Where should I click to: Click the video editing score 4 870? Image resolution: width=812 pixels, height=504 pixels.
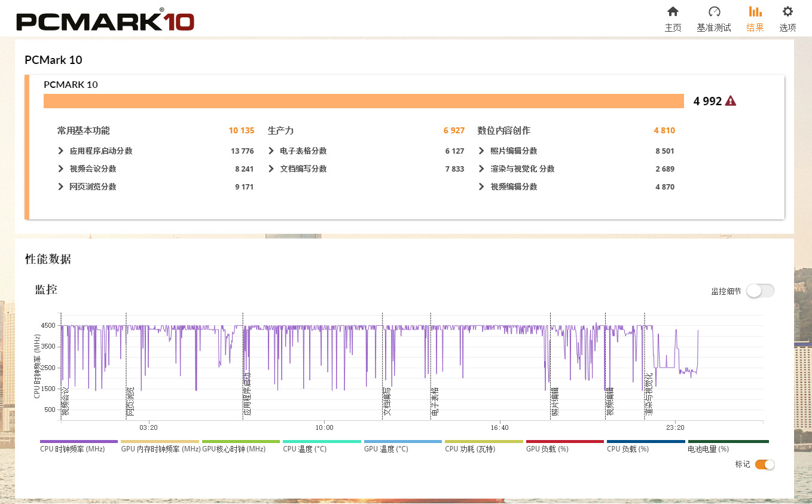click(665, 187)
